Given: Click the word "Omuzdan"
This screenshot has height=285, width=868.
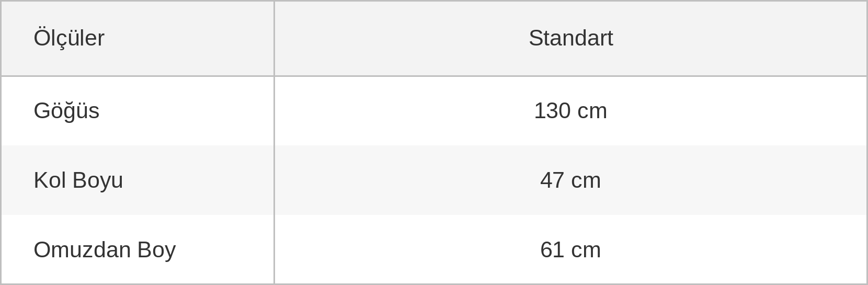Looking at the screenshot, I should 82,250.
